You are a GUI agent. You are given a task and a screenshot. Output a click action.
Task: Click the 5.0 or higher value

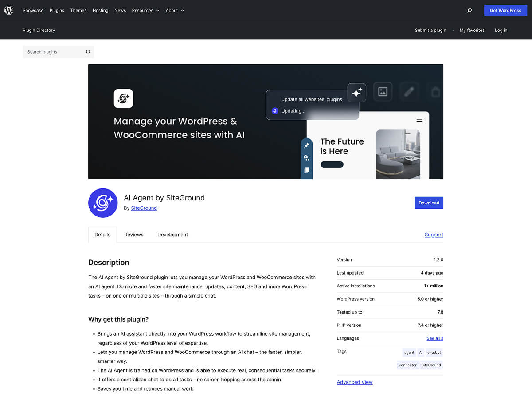pos(430,299)
